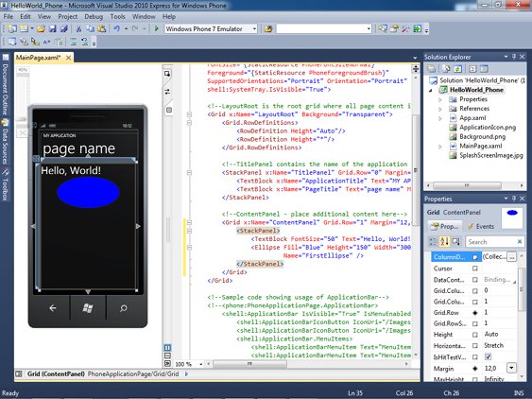Open the File menu
Screen dimensions: 532x399
coord(9,16)
